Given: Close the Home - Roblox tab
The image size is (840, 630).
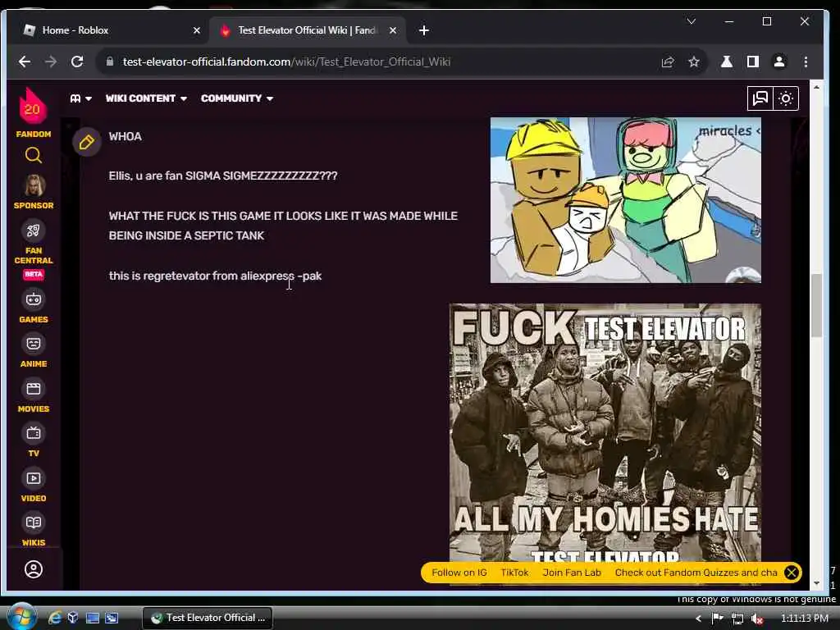Looking at the screenshot, I should point(197,30).
